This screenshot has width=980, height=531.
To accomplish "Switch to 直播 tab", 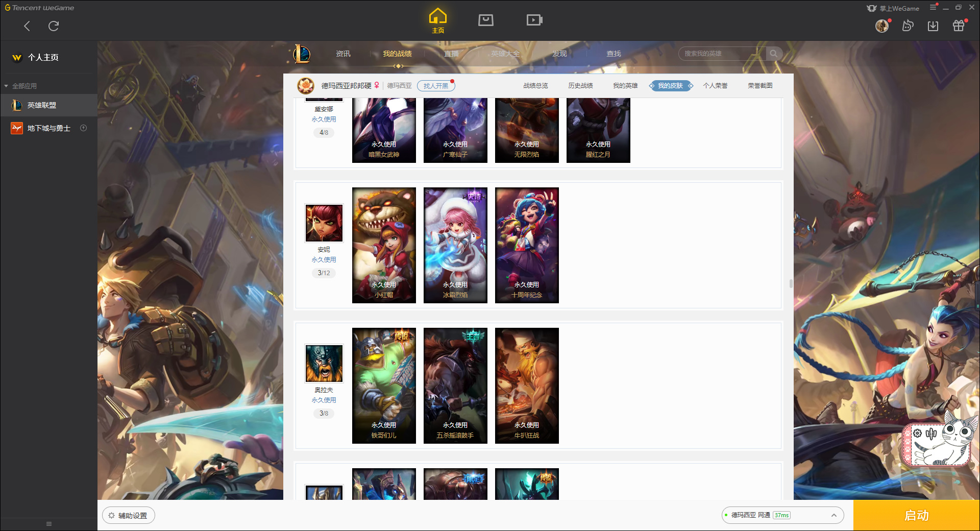I will click(x=451, y=54).
